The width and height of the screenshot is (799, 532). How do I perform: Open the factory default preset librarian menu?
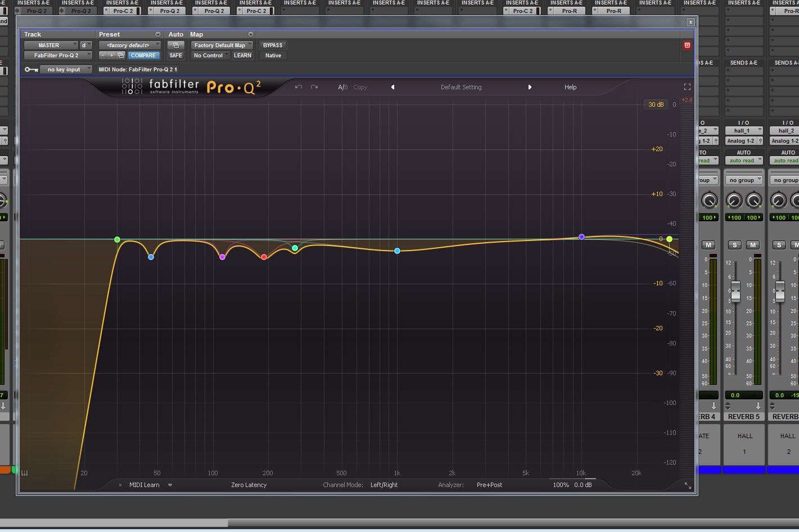point(129,45)
